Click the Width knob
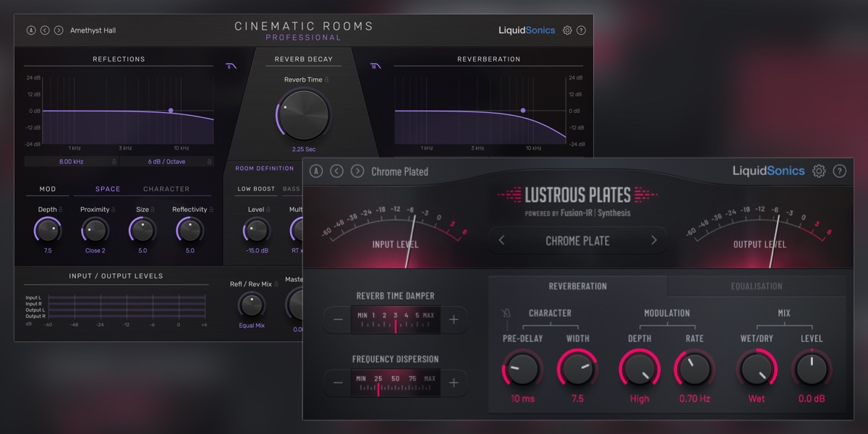Viewport: 868px width, 434px height. click(x=577, y=370)
